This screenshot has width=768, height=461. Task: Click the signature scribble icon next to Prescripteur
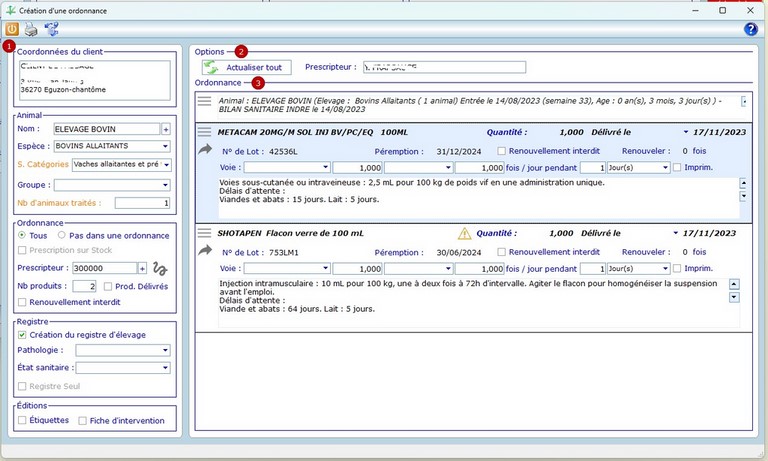[x=159, y=269]
